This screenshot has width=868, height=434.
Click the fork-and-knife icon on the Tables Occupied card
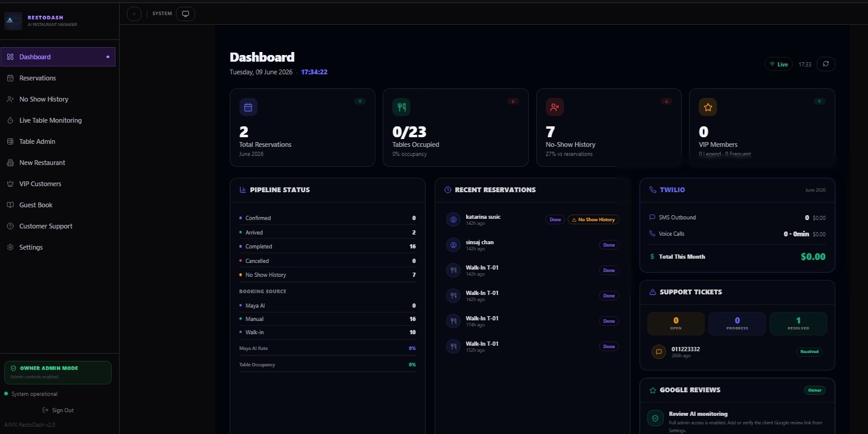click(401, 107)
